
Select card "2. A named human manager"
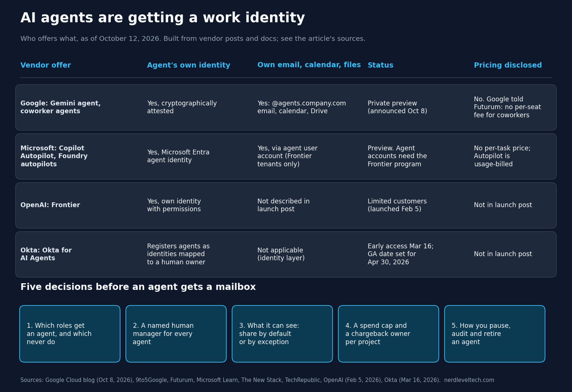click(176, 334)
